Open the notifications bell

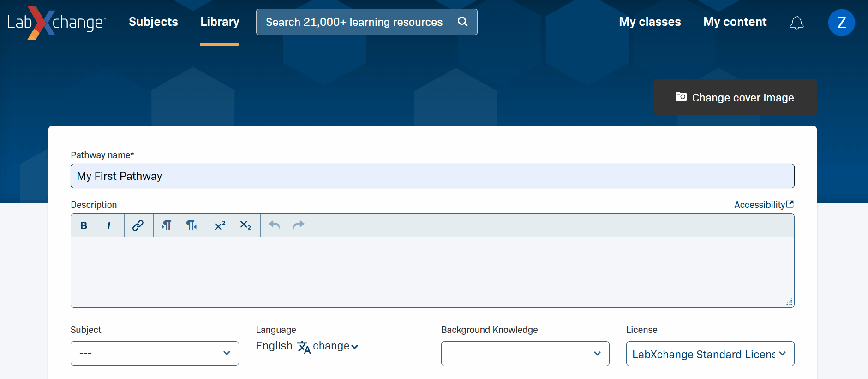796,23
